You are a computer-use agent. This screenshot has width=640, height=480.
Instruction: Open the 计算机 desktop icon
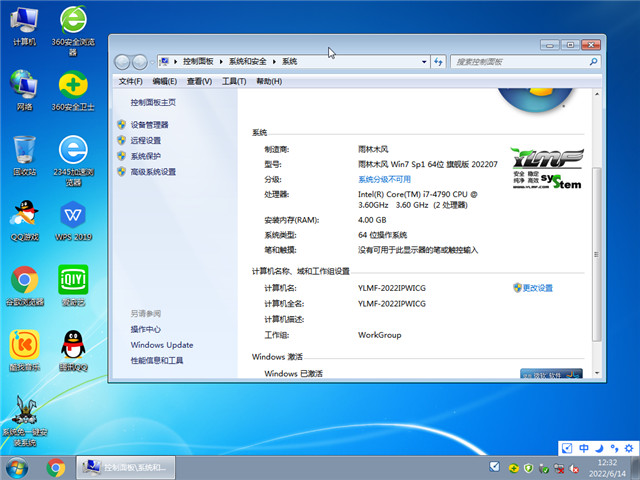click(24, 26)
